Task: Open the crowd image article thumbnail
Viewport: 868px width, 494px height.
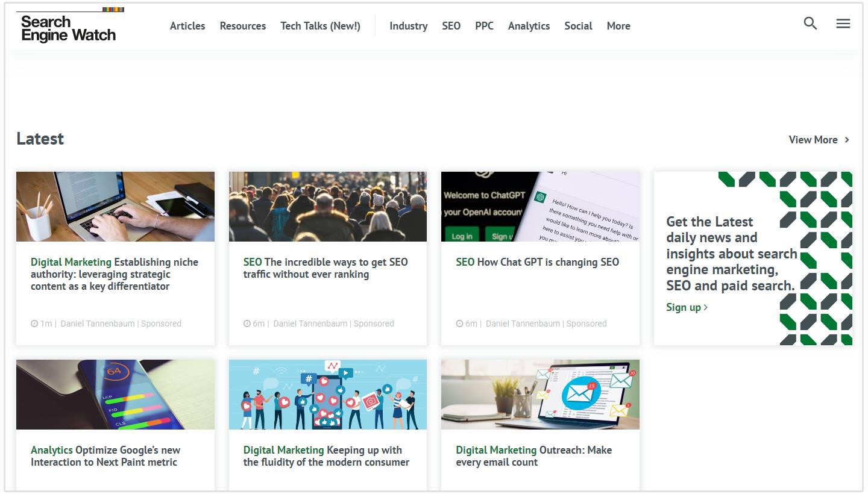Action: coord(327,207)
